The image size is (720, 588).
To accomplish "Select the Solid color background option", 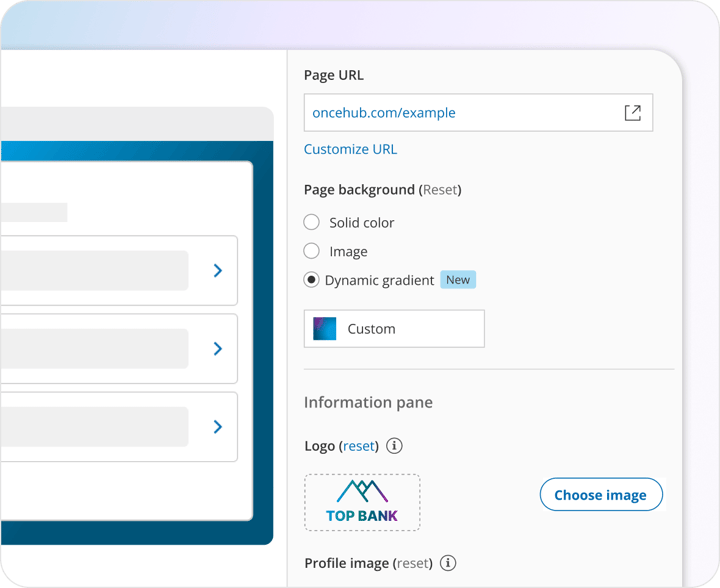I will (x=312, y=222).
